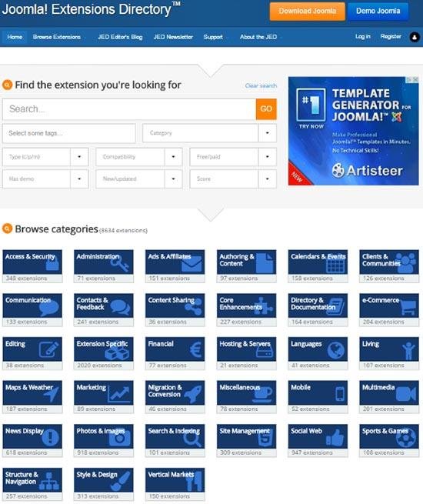The height and width of the screenshot is (504, 423).
Task: Click the orange GO search button
Action: click(x=266, y=109)
